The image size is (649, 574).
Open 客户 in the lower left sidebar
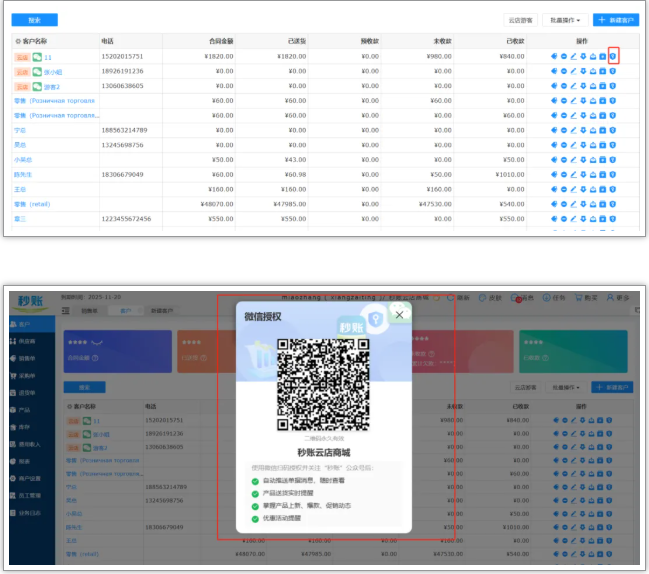point(32,324)
